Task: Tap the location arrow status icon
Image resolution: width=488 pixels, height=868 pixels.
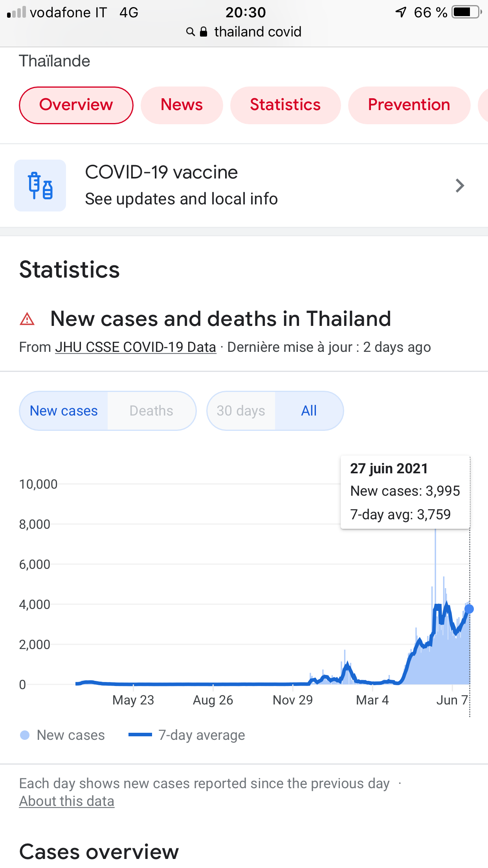Action: coord(401,12)
